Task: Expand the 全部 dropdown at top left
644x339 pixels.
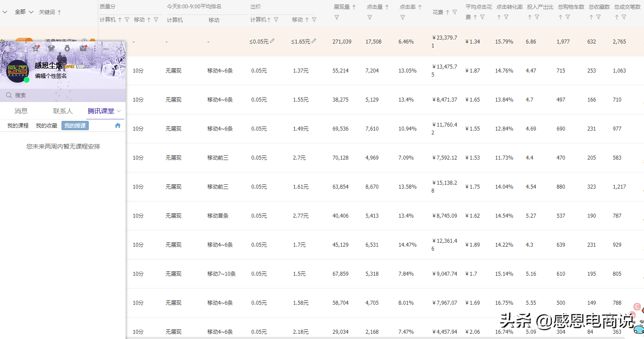Action: (x=22, y=12)
